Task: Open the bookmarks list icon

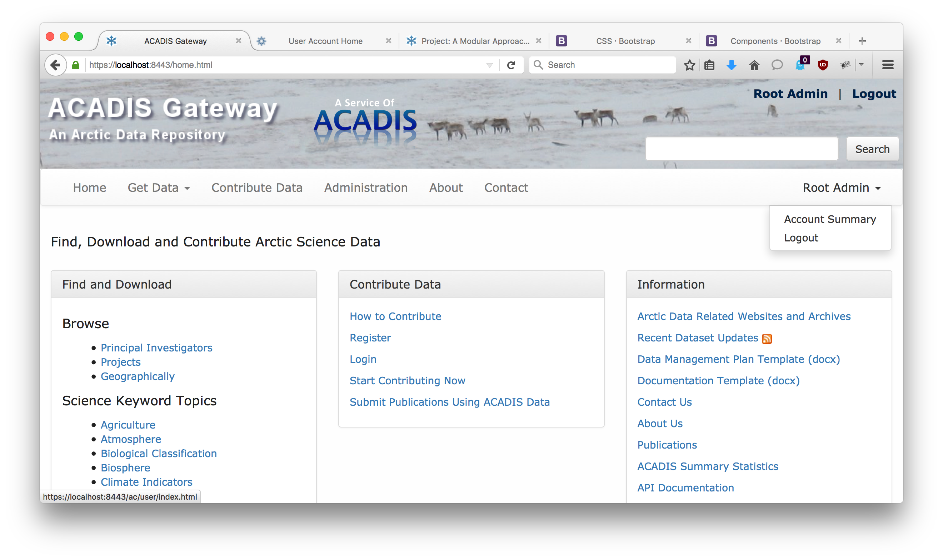Action: point(709,65)
